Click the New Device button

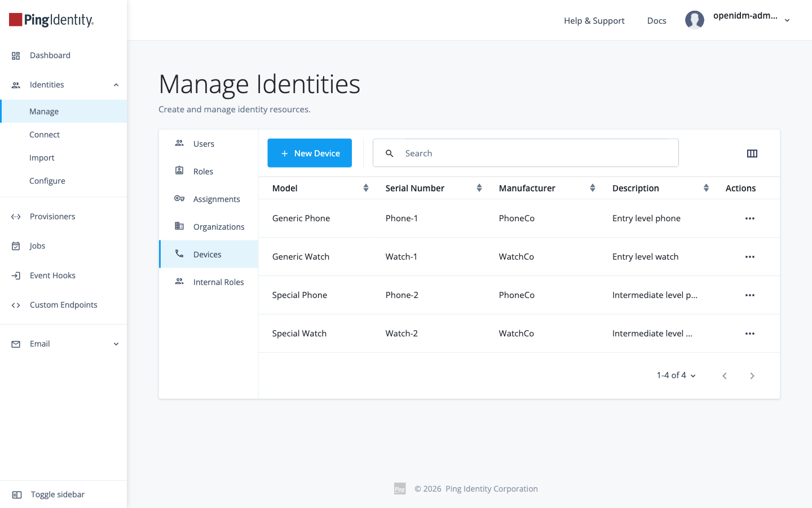[x=310, y=153]
